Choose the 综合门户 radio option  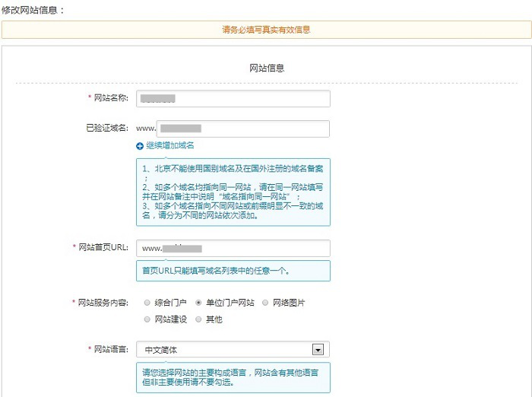147,303
